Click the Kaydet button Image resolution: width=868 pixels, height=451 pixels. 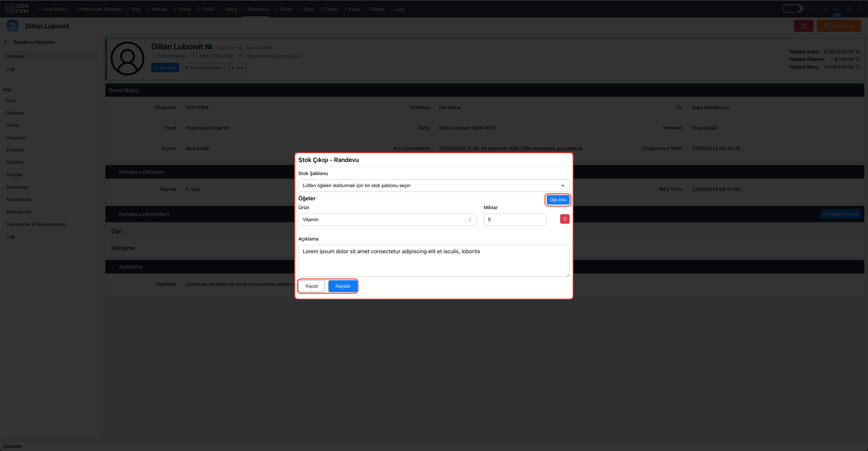coord(343,286)
